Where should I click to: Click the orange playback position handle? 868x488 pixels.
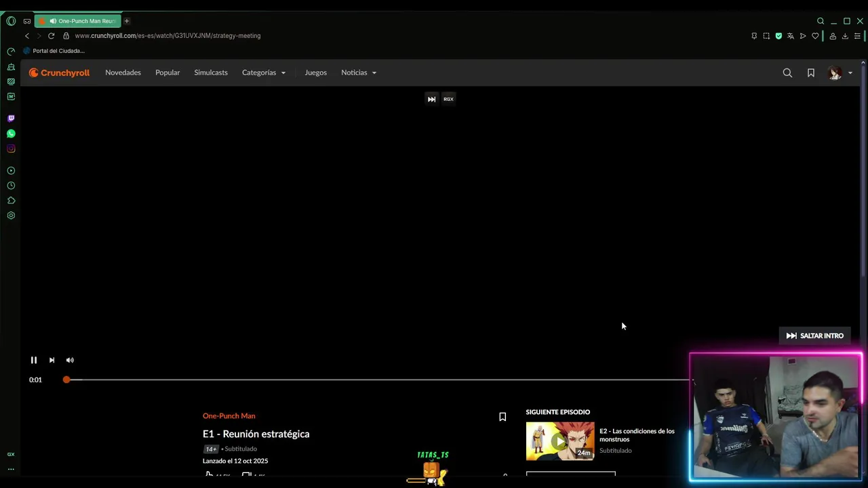(66, 380)
